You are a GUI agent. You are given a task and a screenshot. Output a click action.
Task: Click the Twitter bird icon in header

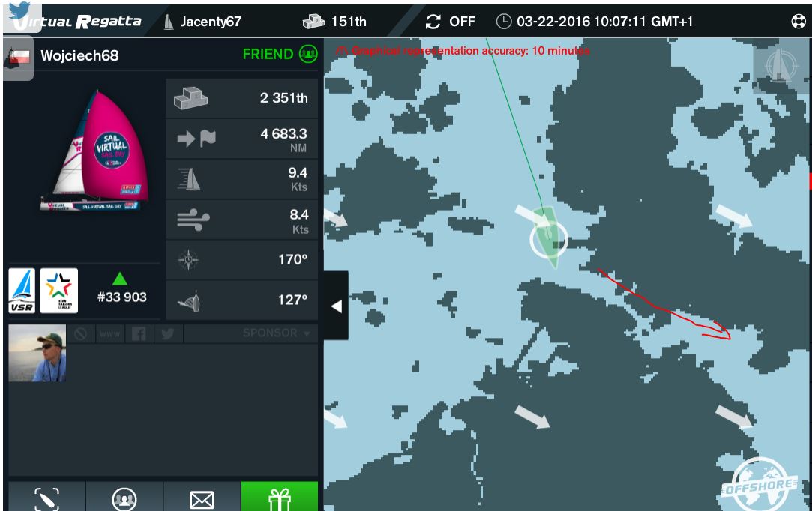tap(19, 10)
